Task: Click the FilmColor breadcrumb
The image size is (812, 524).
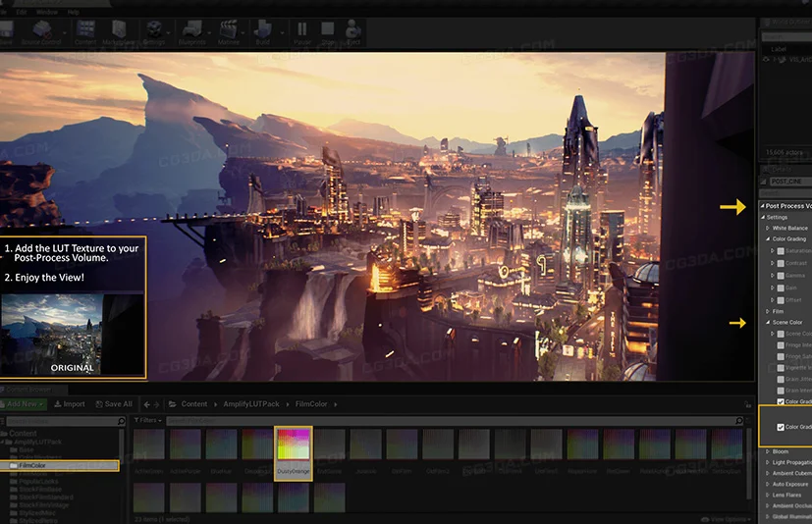Action: click(x=311, y=404)
